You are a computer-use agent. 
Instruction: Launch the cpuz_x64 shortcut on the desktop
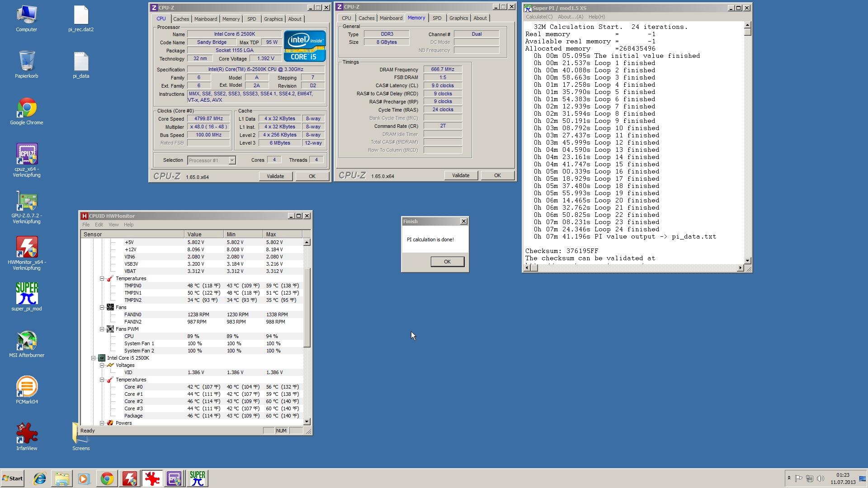point(26,160)
